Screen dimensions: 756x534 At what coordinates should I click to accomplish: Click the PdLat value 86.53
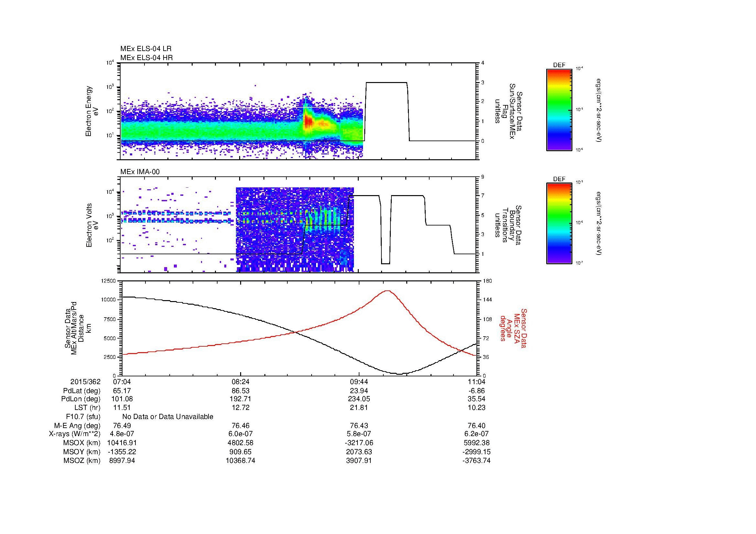pyautogui.click(x=241, y=391)
